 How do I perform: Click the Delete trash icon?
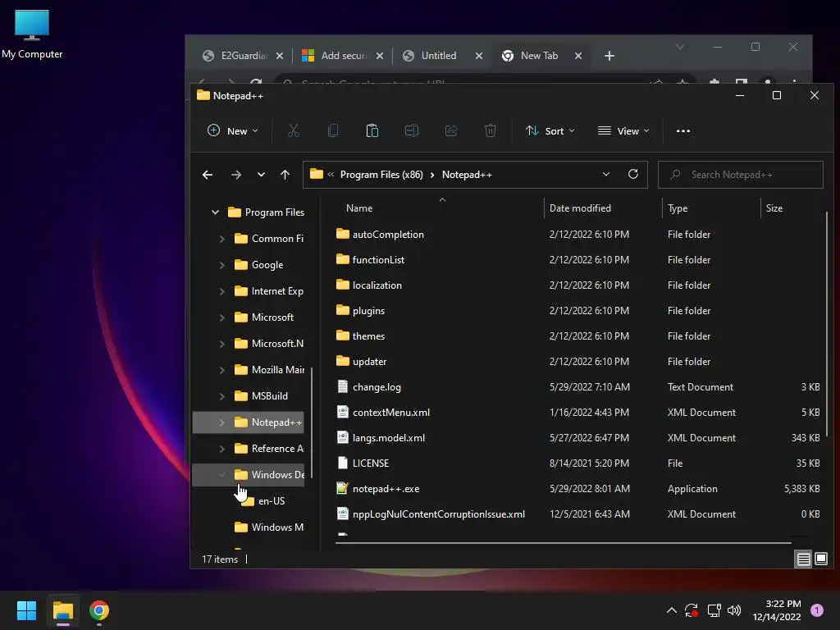[x=491, y=130]
